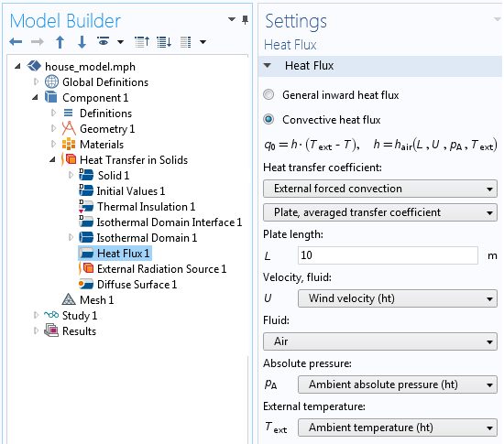Click the Heat Flux 1 node icon

pyautogui.click(x=86, y=253)
